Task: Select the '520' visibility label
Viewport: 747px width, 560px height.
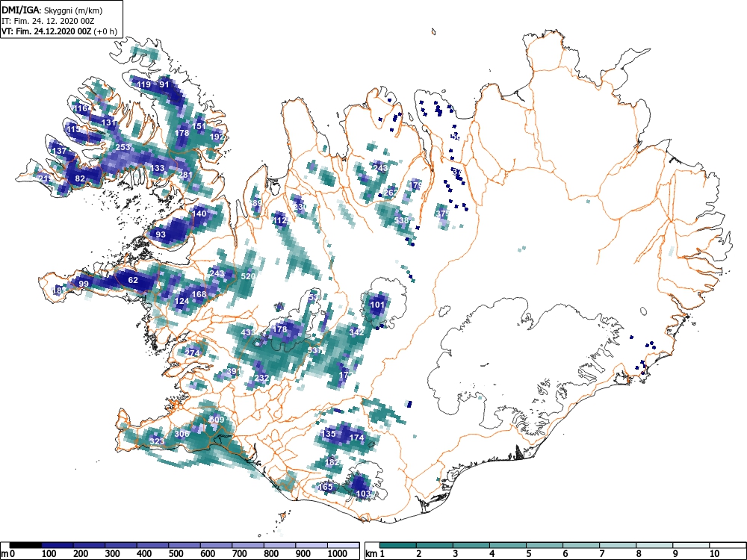Action: pyautogui.click(x=248, y=276)
